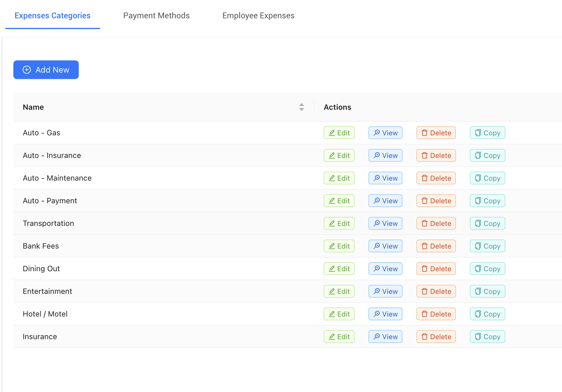
Task: Click the magnifier icon on Transportation View button
Action: 377,223
